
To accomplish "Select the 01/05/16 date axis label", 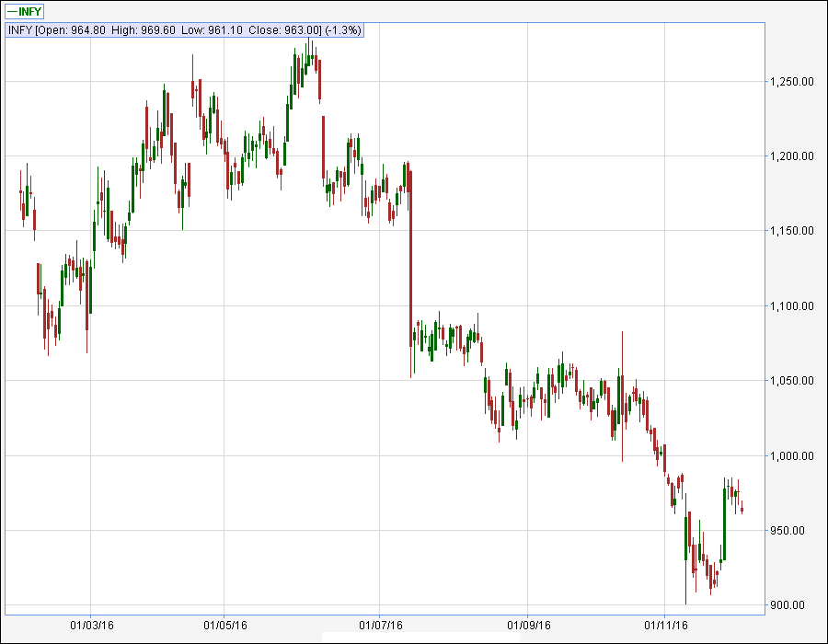I will [x=225, y=626].
